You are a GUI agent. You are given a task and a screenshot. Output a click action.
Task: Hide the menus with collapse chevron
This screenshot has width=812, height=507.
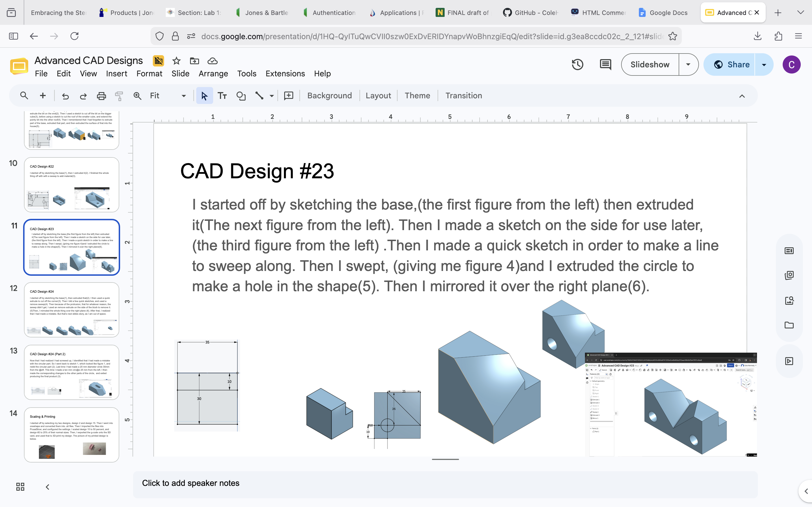point(742,96)
